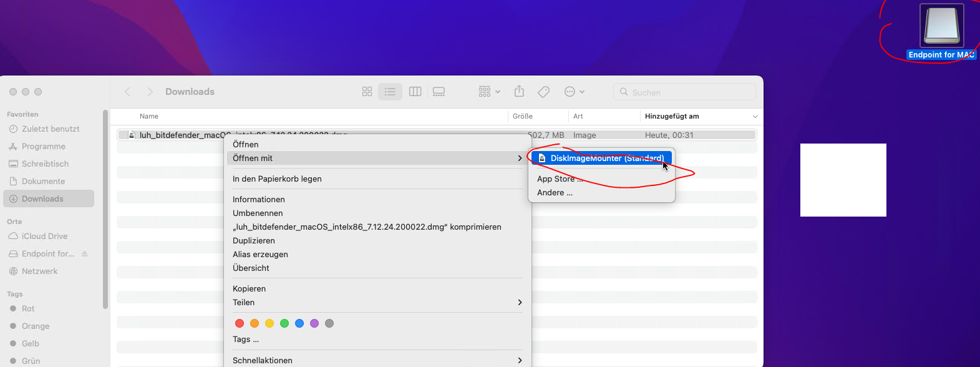980x367 pixels.
Task: Select Zuletzt benutzt in sidebar
Action: (x=50, y=129)
